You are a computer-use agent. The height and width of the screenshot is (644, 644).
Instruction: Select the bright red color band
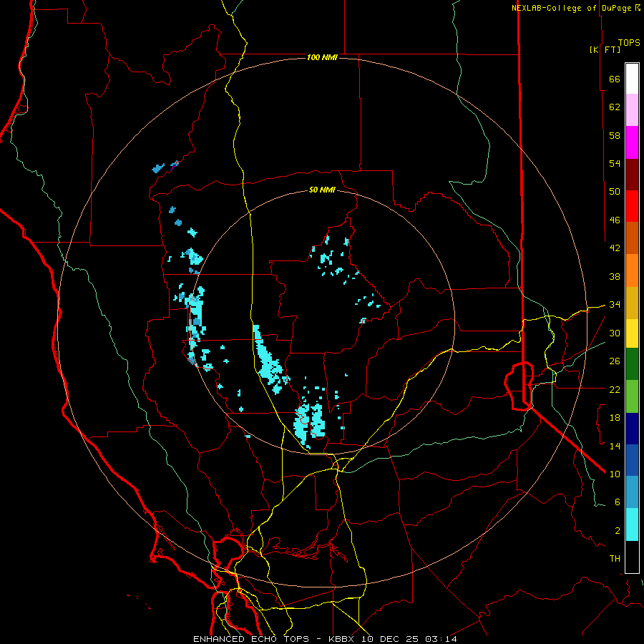(x=632, y=206)
